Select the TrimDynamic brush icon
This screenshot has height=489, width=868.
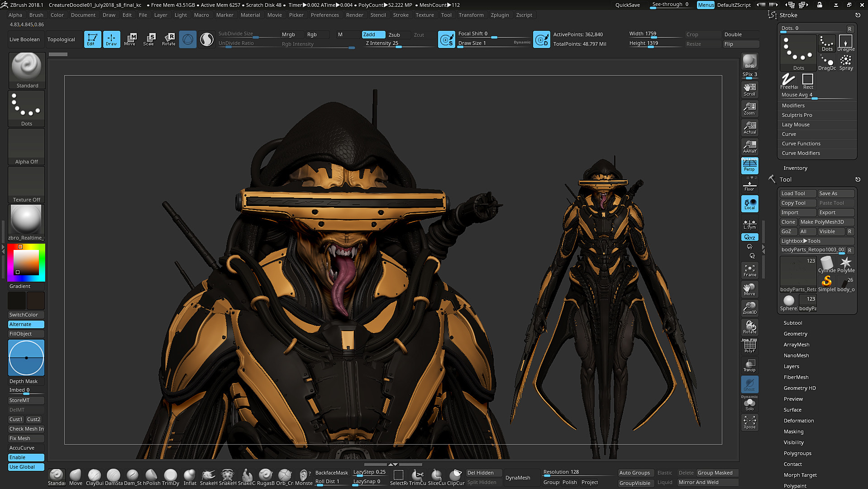click(171, 477)
